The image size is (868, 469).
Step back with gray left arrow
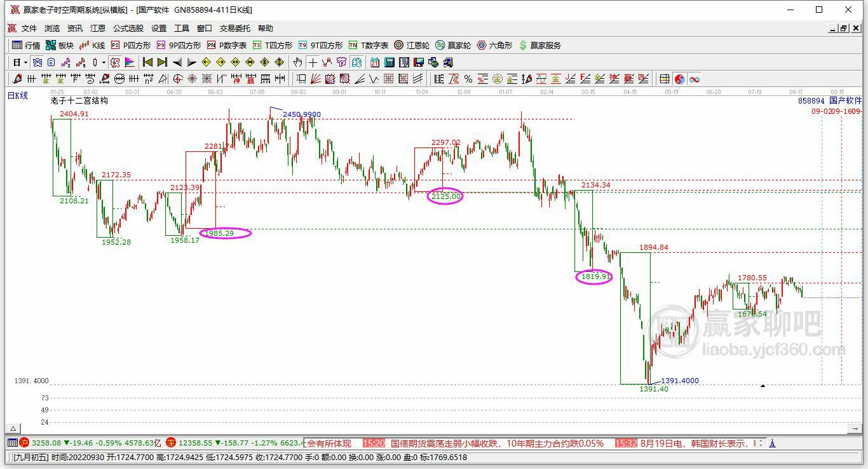point(177,62)
